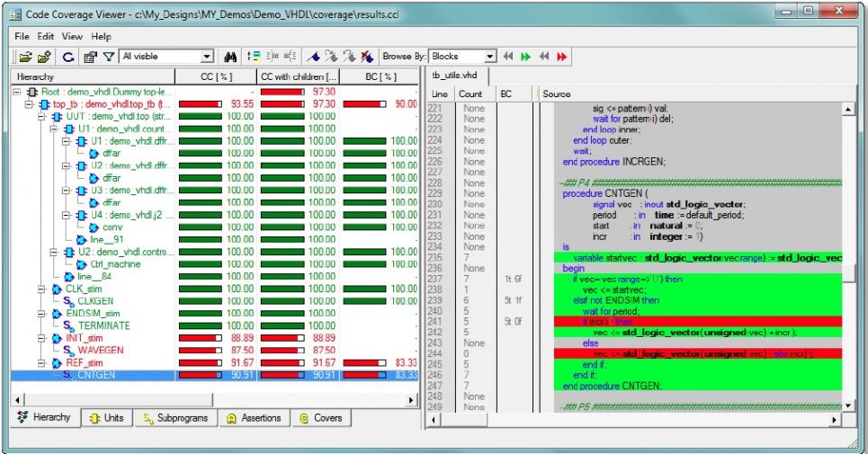868x454 pixels.
Task: Jump to previous covered block (gray arrows)
Action: pyautogui.click(x=507, y=57)
